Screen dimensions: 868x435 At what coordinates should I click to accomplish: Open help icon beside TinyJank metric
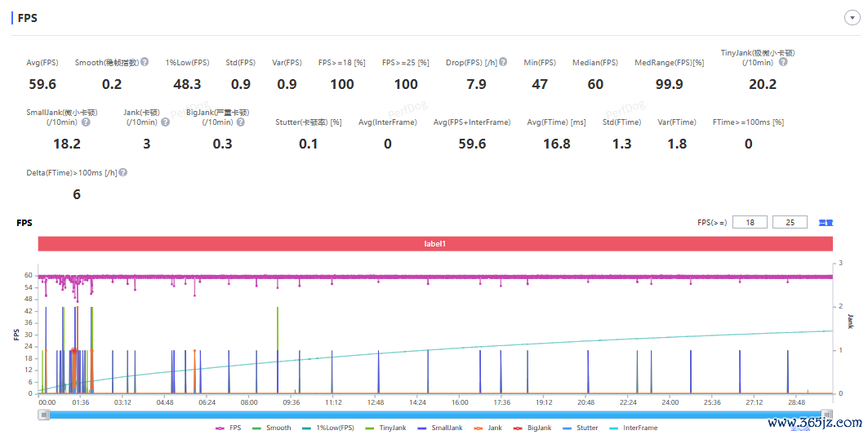coord(783,62)
